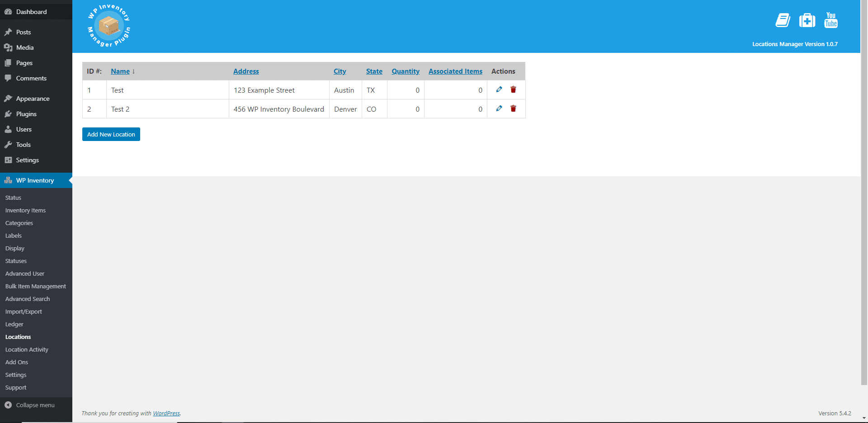The height and width of the screenshot is (423, 868).
Task: Click the '123 Example Street' address cell
Action: (279, 90)
